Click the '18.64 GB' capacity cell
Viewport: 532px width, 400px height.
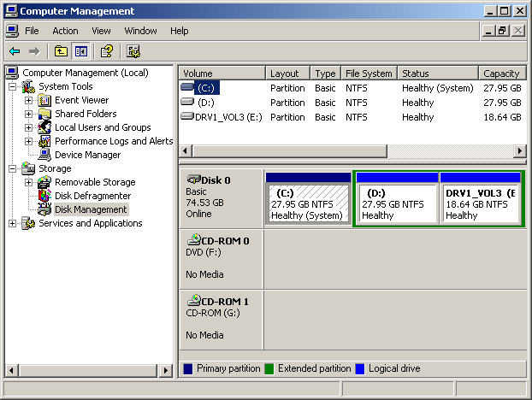tap(502, 117)
